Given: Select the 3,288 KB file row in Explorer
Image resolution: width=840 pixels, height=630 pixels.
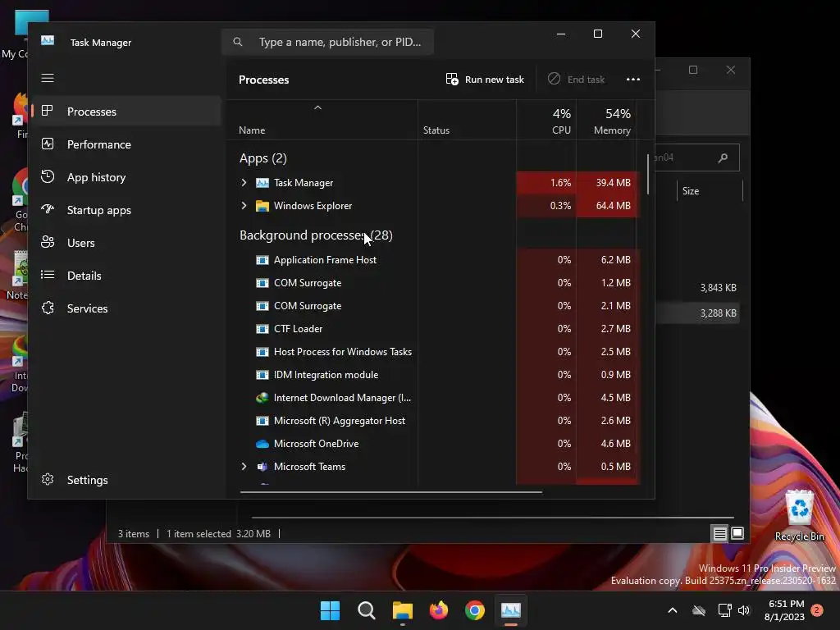Looking at the screenshot, I should pos(697,313).
